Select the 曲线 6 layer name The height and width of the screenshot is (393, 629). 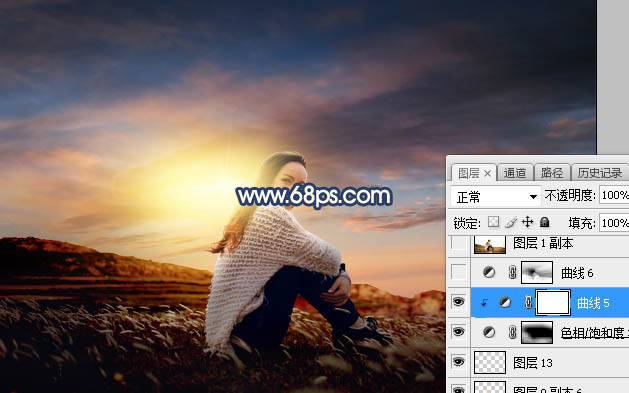pos(577,273)
